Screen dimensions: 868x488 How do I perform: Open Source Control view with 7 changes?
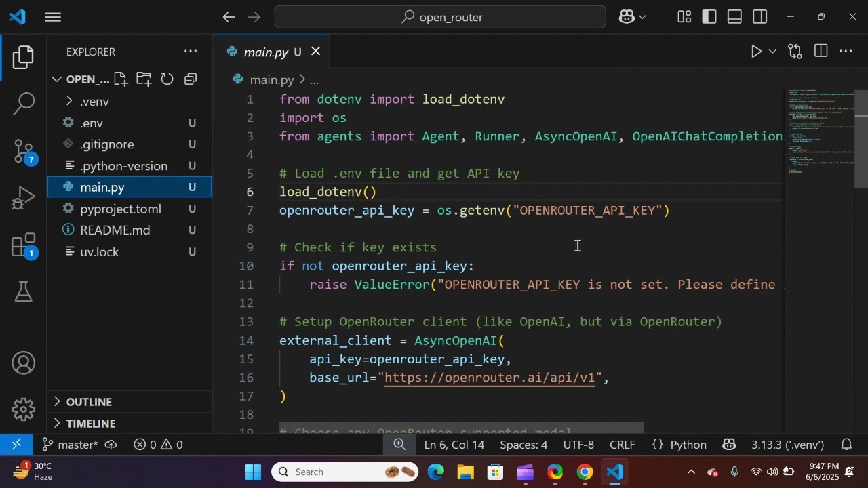coord(23,152)
